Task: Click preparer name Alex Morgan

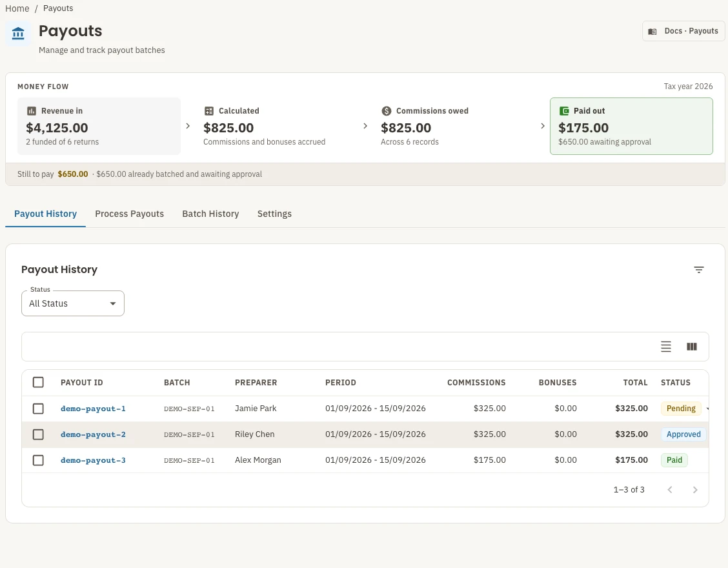Action: (258, 460)
